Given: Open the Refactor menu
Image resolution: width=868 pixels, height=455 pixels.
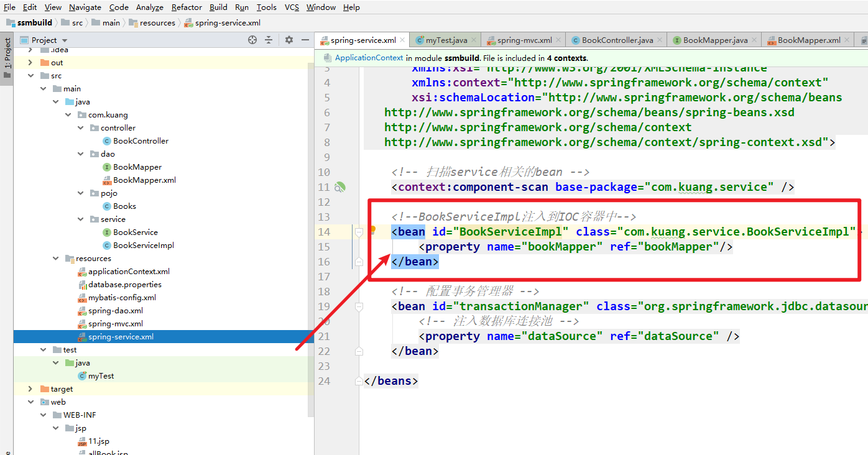Looking at the screenshot, I should point(187,7).
